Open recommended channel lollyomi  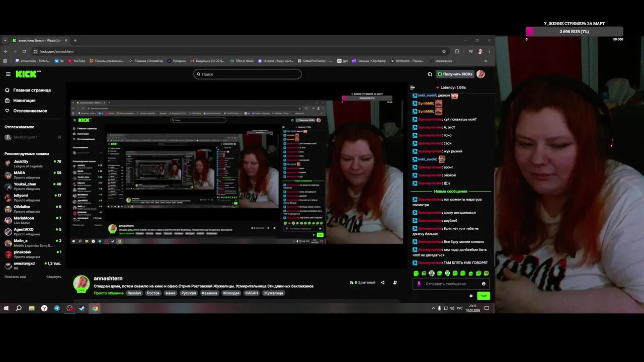pyautogui.click(x=33, y=198)
